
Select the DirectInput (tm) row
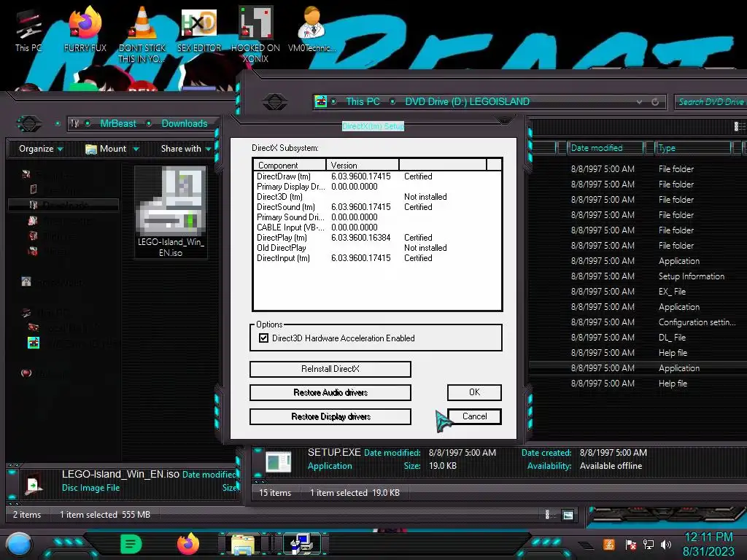tap(376, 258)
